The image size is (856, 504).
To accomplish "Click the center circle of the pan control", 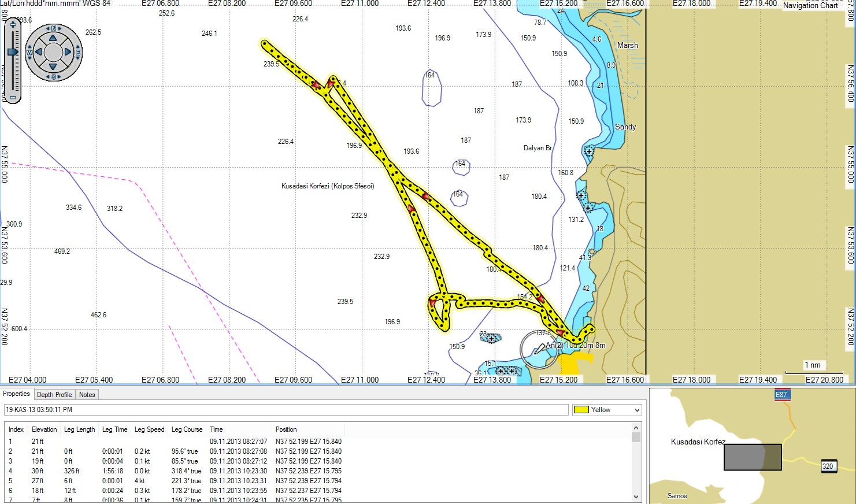I will (53, 52).
